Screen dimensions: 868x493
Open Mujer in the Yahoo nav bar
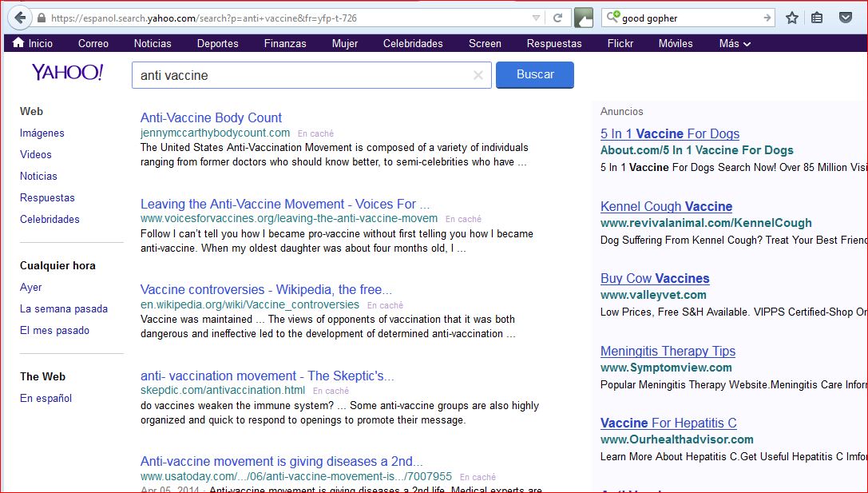tap(345, 43)
